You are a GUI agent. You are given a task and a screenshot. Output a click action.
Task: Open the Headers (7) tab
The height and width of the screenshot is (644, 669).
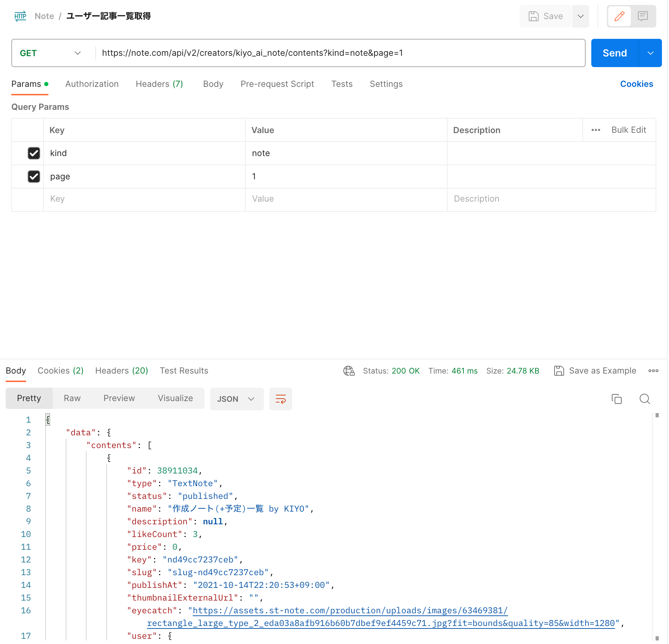coord(159,84)
